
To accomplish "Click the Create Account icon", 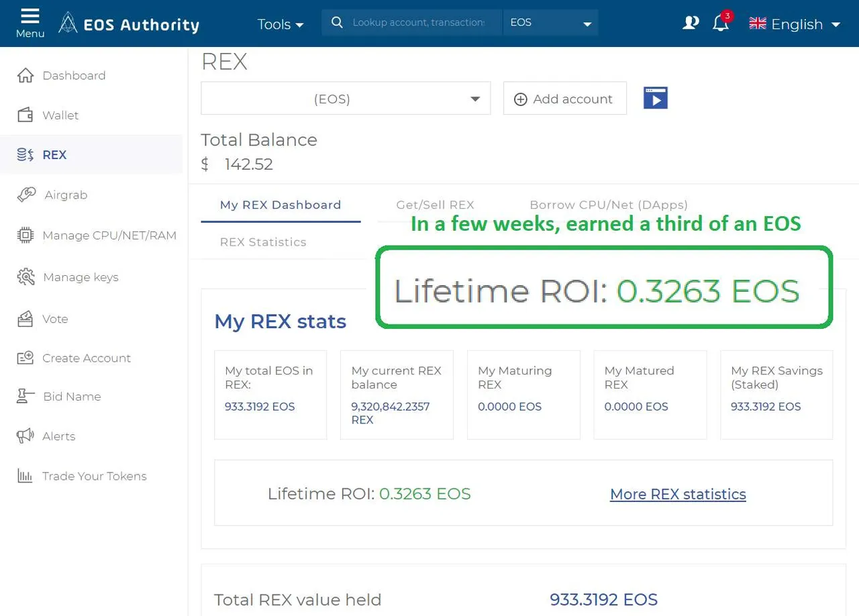I will (x=26, y=358).
